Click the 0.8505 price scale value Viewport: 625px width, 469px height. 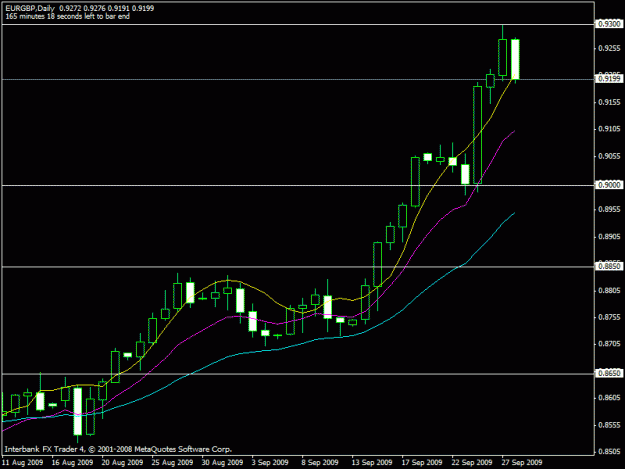pos(609,451)
